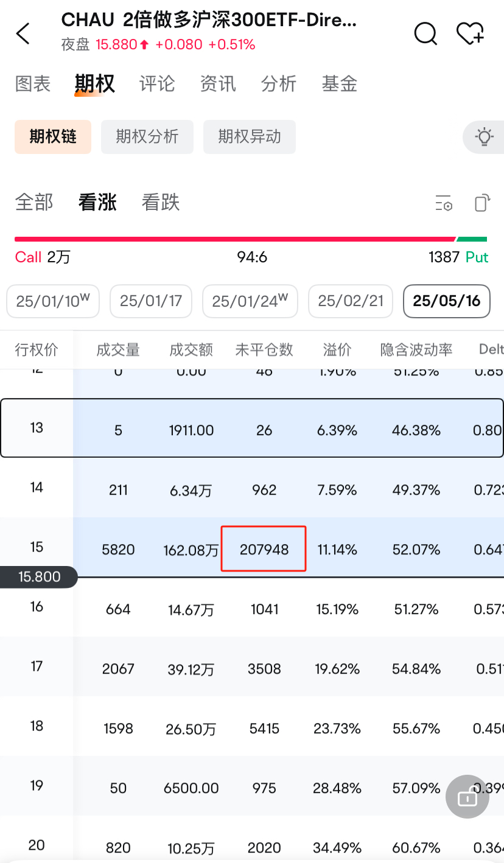The image size is (504, 863).
Task: Tap the rotate screen icon
Action: [x=481, y=203]
